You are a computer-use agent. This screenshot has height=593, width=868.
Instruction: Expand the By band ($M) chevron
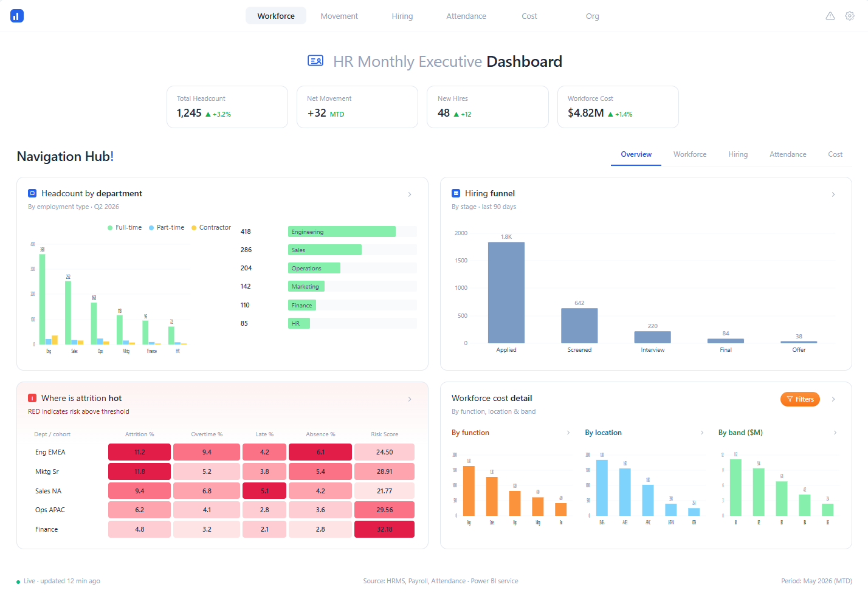[835, 433]
